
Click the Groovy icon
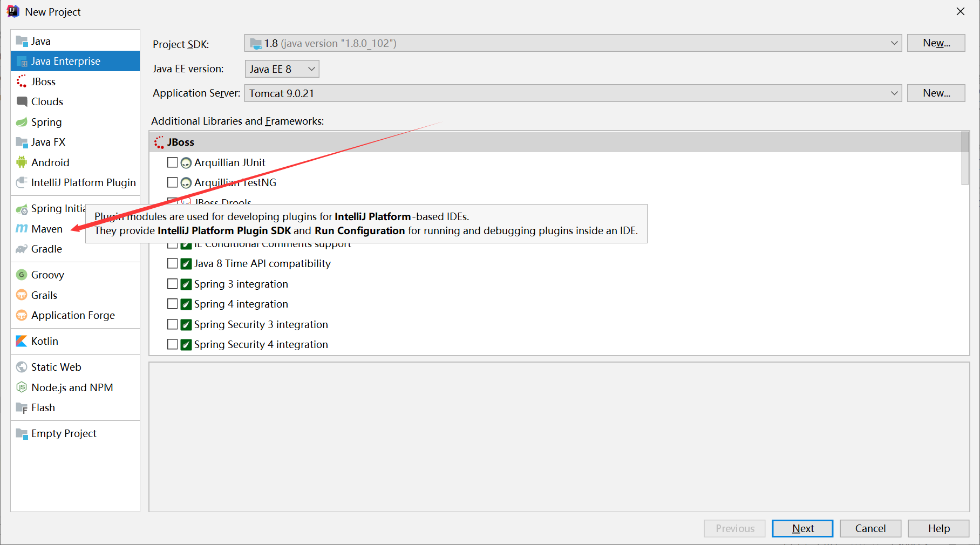pos(22,275)
